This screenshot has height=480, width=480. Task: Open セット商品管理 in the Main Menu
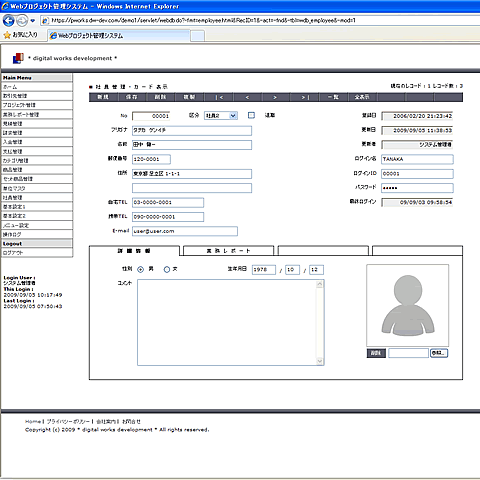[37, 179]
